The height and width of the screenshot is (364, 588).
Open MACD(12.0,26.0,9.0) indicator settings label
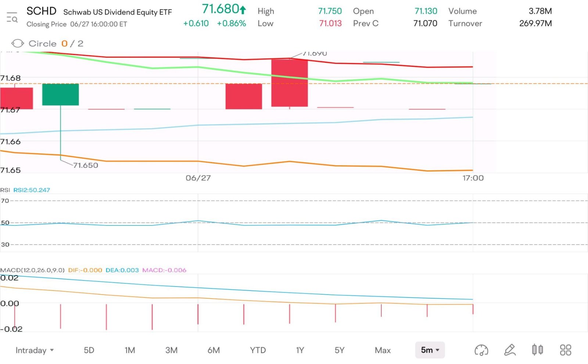(x=32, y=270)
